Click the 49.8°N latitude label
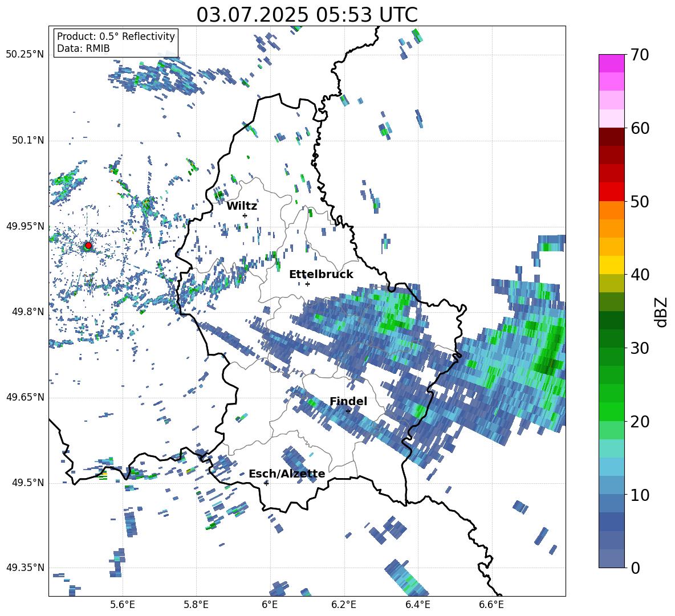The image size is (675, 616). coord(27,312)
